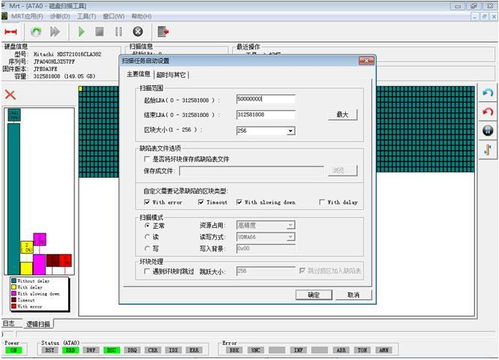Click the black circled X cancel icon
The image size is (499, 360).
pos(138,32)
